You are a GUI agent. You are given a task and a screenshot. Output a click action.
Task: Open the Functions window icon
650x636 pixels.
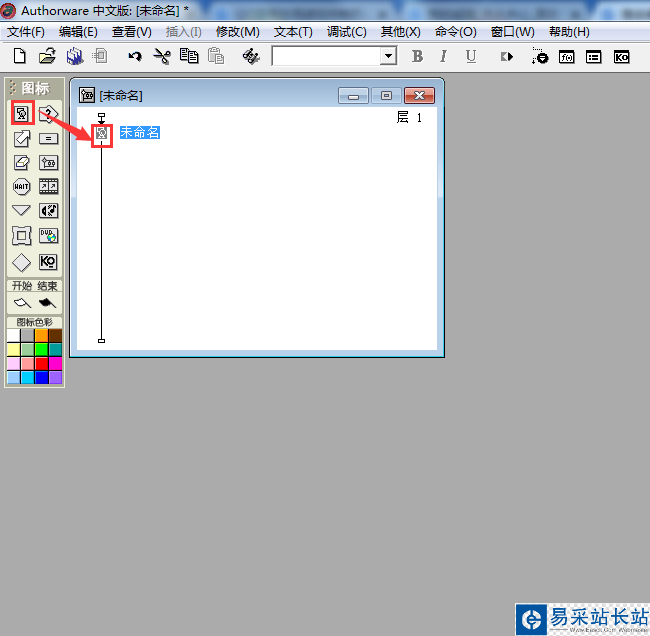(567, 57)
